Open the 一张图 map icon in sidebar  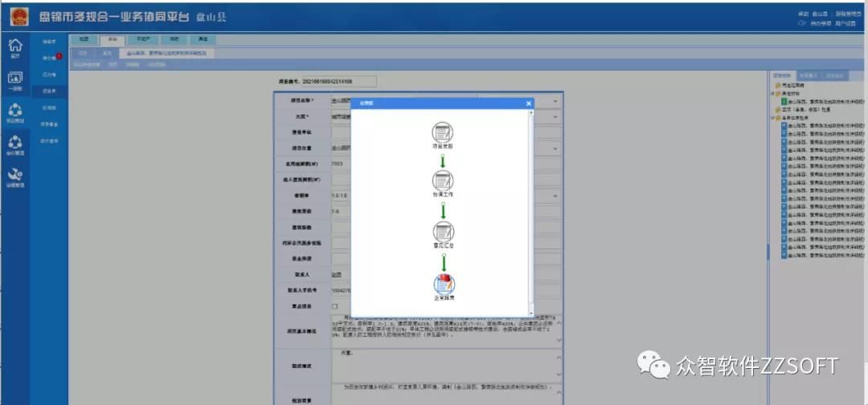click(14, 80)
